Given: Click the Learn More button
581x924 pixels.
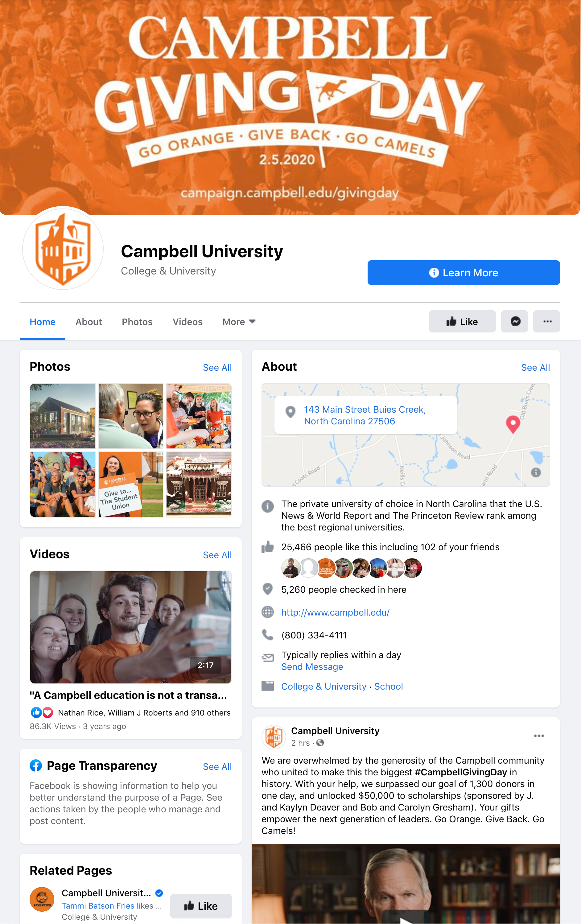Looking at the screenshot, I should pos(464,272).
